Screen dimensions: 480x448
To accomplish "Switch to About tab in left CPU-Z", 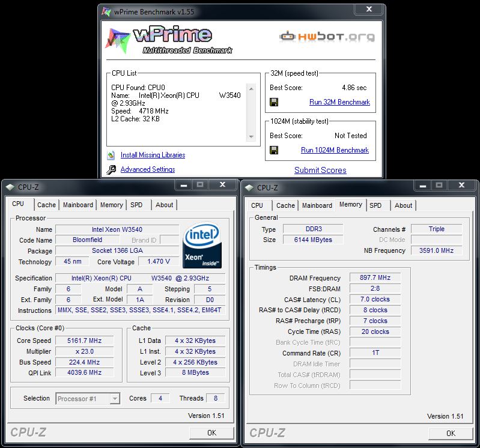I will tap(165, 205).
